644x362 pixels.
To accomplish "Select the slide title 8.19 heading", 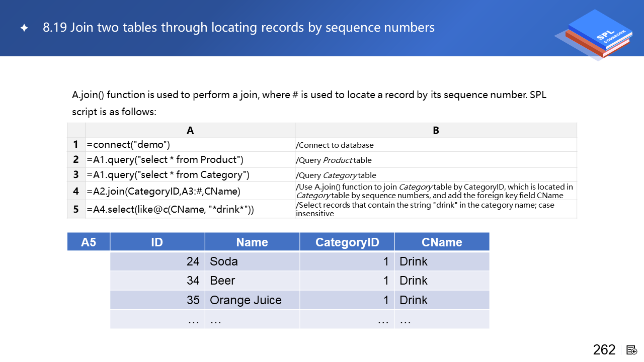I will pyautogui.click(x=238, y=27).
